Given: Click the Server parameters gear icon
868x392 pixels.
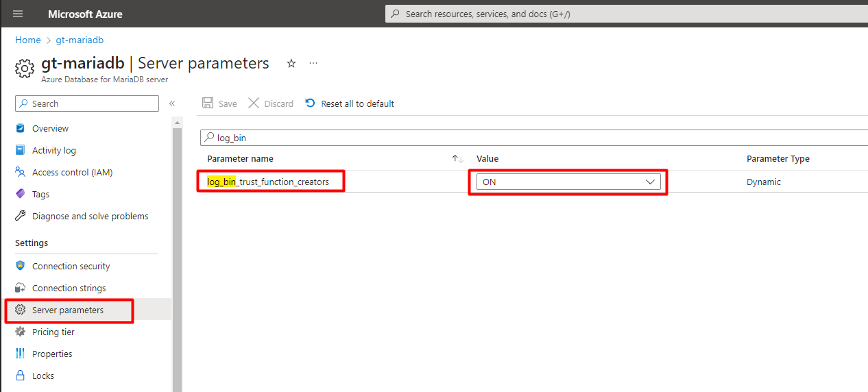Looking at the screenshot, I should 20,310.
